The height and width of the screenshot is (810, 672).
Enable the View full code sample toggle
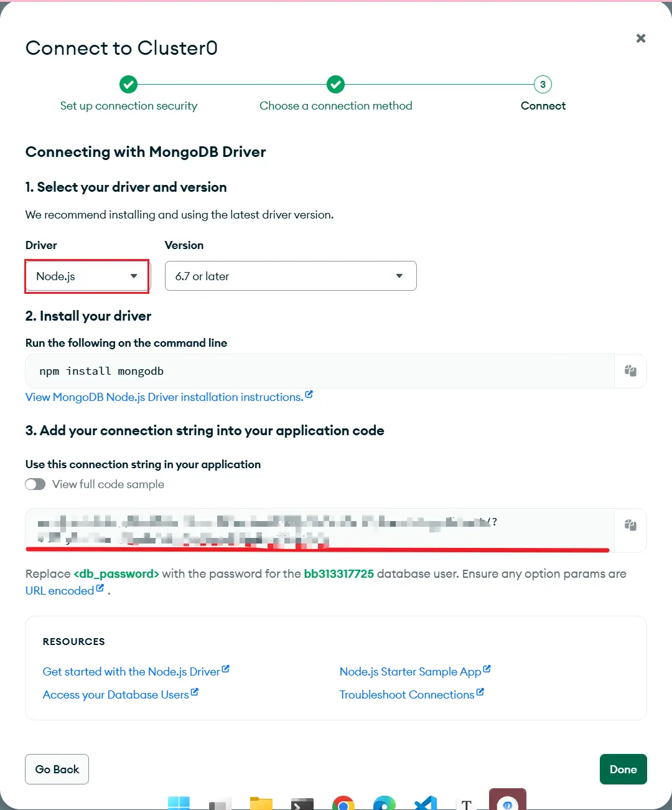(35, 484)
